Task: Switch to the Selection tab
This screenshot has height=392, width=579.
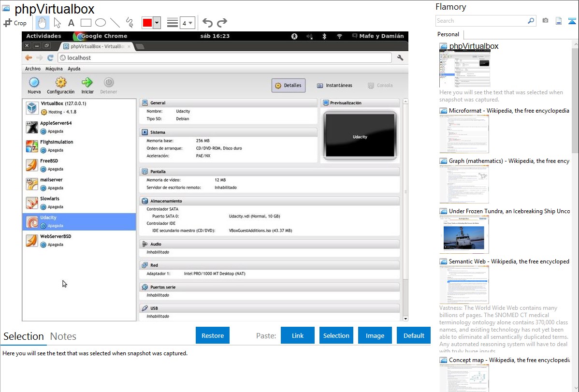Action: click(x=24, y=336)
